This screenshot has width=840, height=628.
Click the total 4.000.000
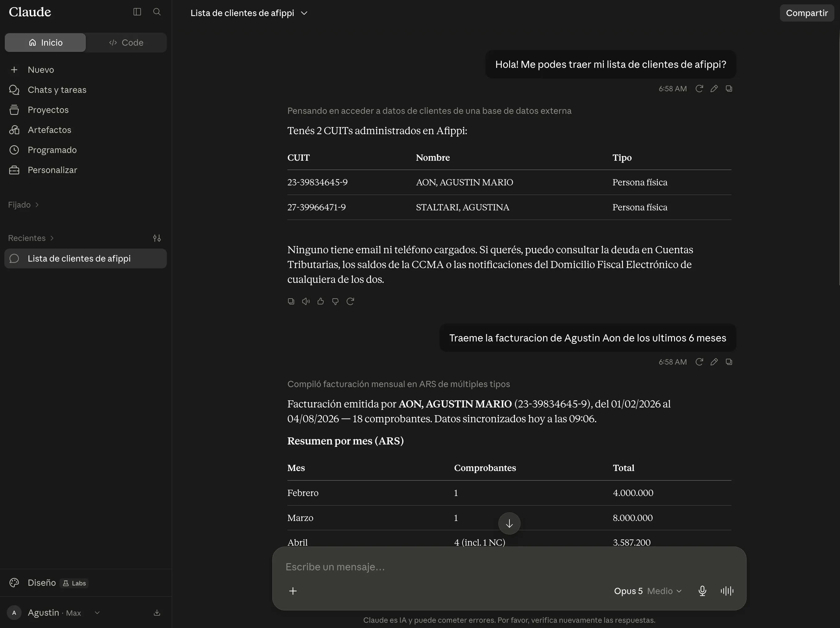(633, 493)
